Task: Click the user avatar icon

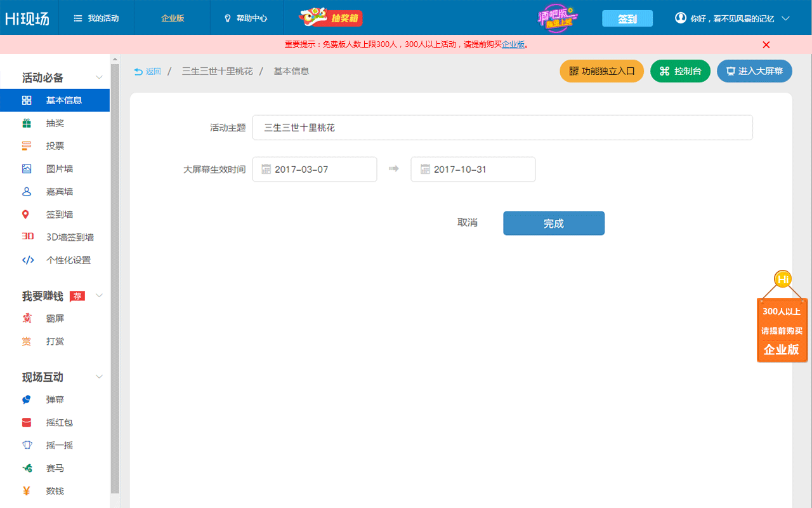Action: click(681, 18)
